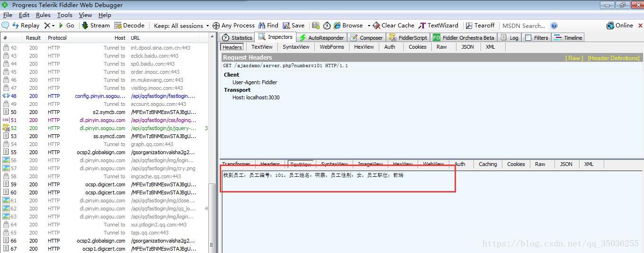The image size is (644, 253).
Task: Open Keep: All sessions dropdown
Action: (181, 26)
